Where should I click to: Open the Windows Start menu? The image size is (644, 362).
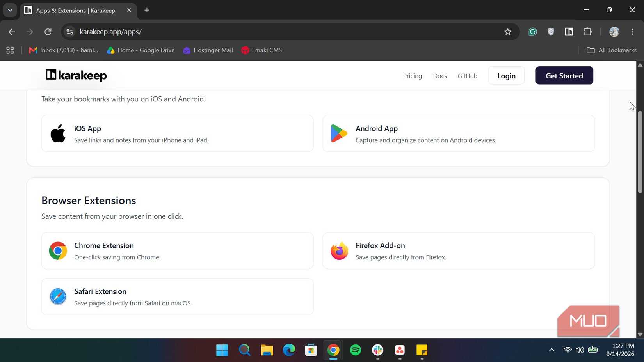[x=222, y=350]
